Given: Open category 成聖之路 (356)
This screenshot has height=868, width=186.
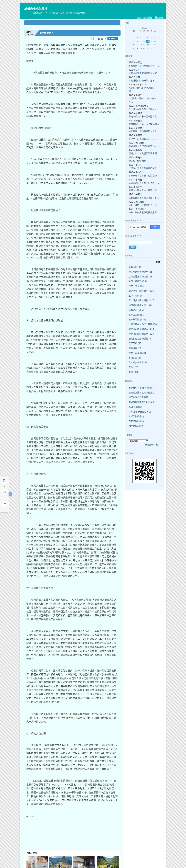Looking at the screenshot, I should 136,310.
